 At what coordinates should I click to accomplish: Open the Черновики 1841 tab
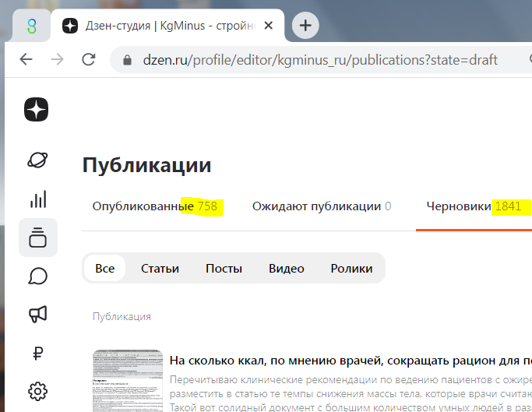(474, 206)
